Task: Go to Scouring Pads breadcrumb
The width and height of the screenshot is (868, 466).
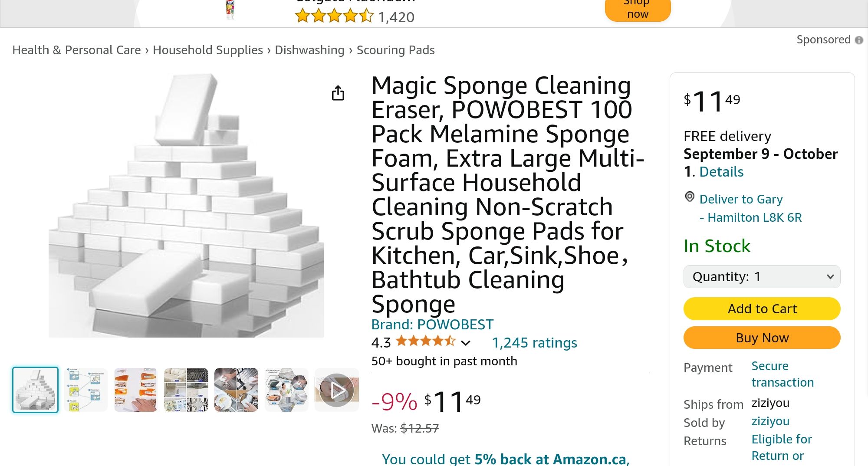Action: [x=395, y=50]
